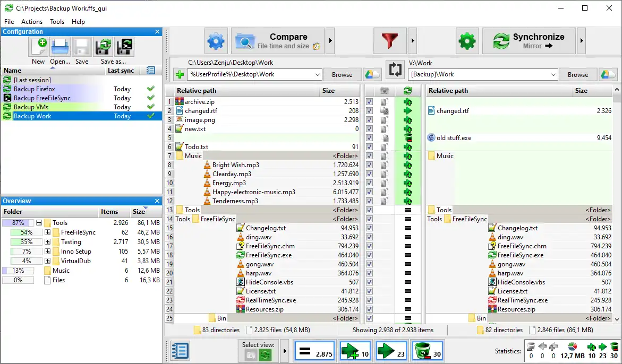Open the right folder path dropdown

point(553,74)
